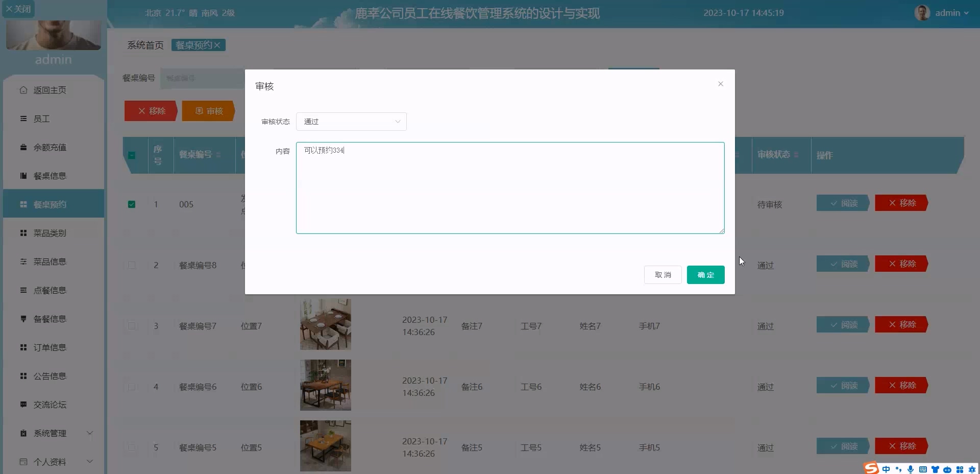Tick the checkbox for row 餐桌编号8
Image resolution: width=980 pixels, height=474 pixels.
tap(132, 265)
